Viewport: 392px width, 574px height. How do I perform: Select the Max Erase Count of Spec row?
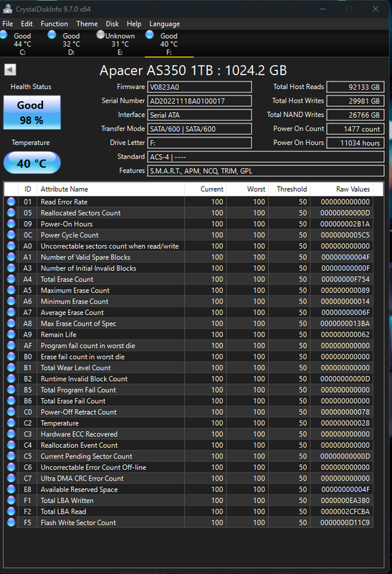[188, 324]
